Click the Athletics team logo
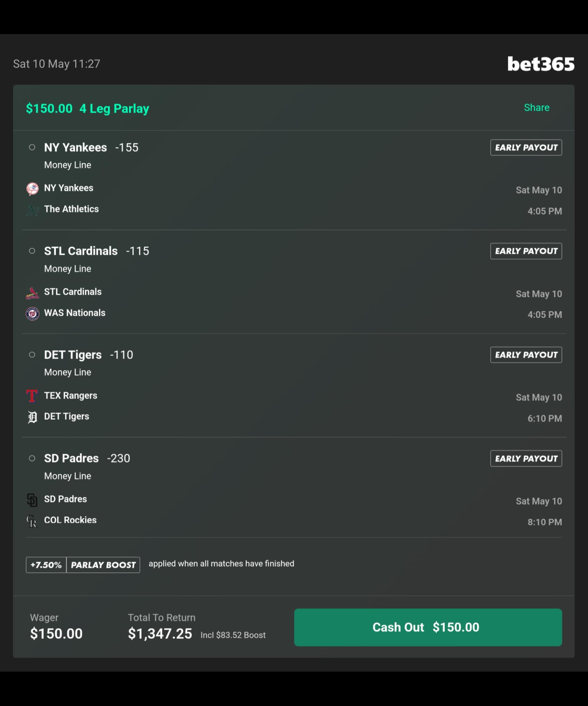The image size is (588, 706). coord(32,210)
